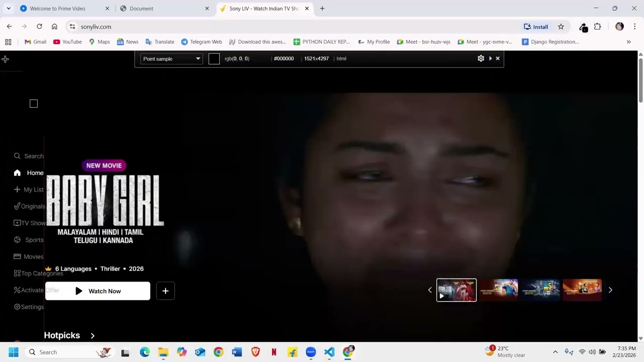Open Top Categories icon in sidebar
This screenshot has width=644, height=362.
(x=17, y=274)
